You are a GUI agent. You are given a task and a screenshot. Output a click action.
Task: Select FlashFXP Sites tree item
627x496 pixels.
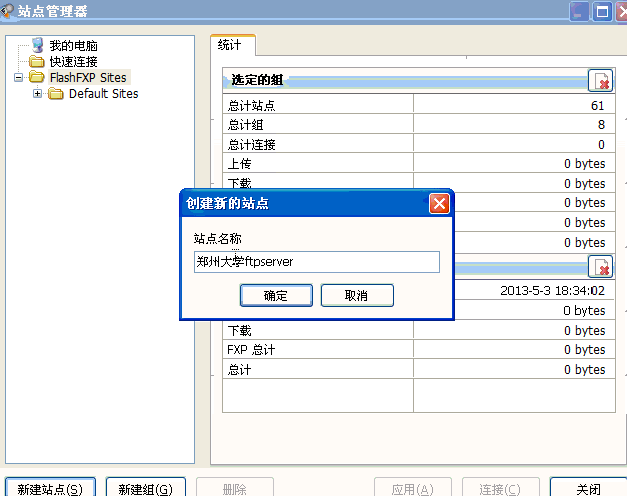[x=88, y=78]
